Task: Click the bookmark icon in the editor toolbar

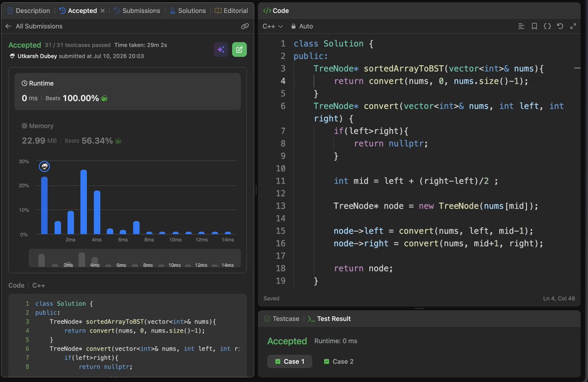Action: (534, 26)
